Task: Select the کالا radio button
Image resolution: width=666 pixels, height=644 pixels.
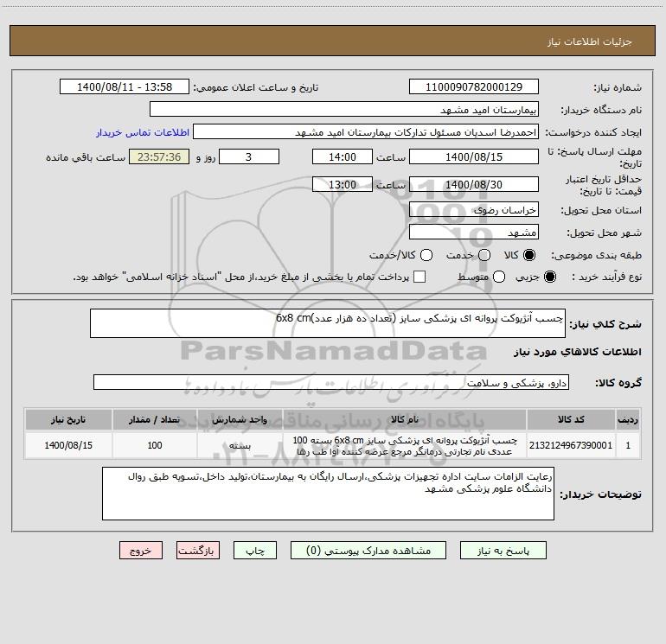Action: pos(529,255)
